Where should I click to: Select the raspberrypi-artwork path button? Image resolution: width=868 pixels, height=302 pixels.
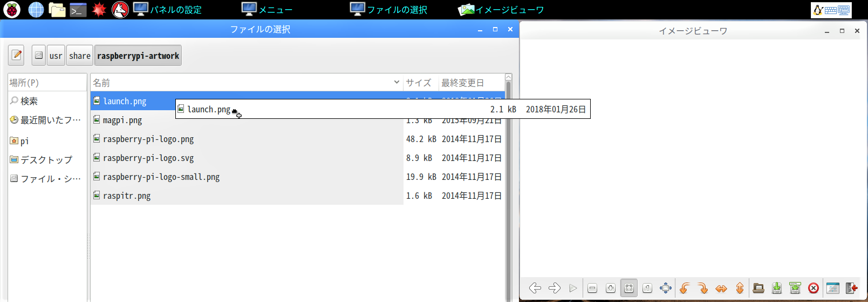[x=138, y=55]
